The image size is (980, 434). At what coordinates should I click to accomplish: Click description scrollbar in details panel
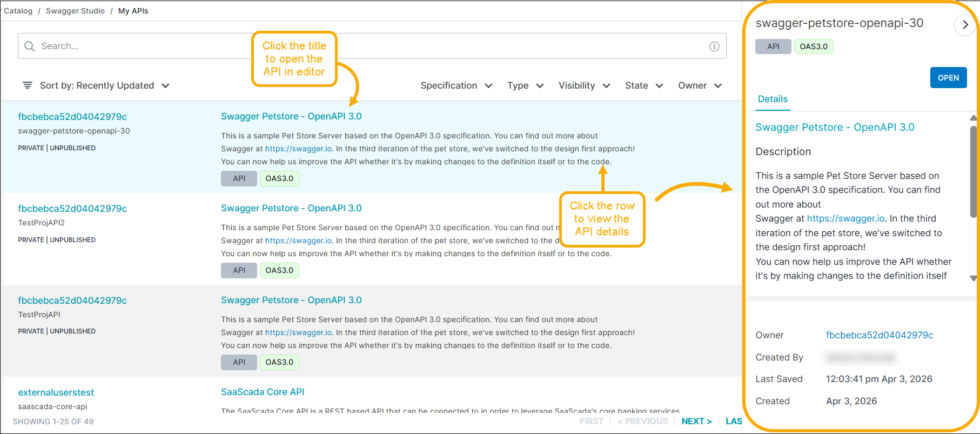(x=973, y=173)
